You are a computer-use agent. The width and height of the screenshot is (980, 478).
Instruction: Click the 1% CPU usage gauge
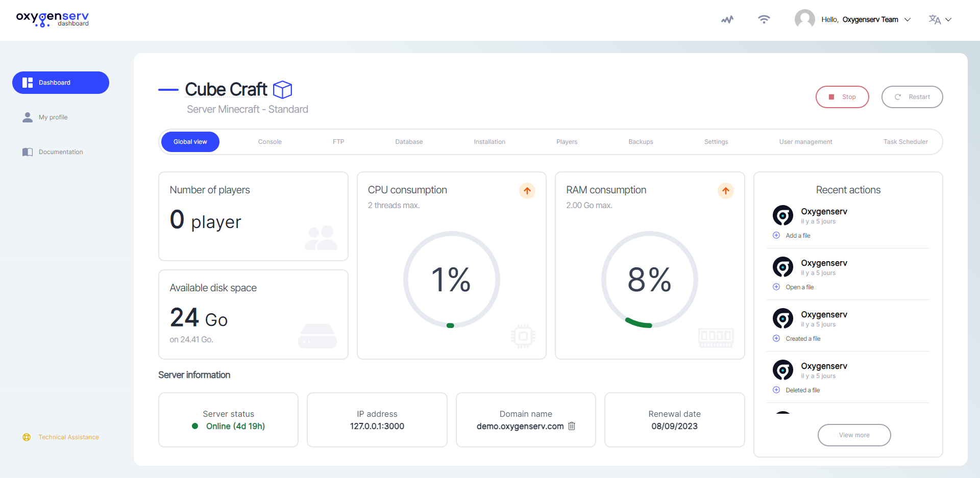pyautogui.click(x=451, y=280)
